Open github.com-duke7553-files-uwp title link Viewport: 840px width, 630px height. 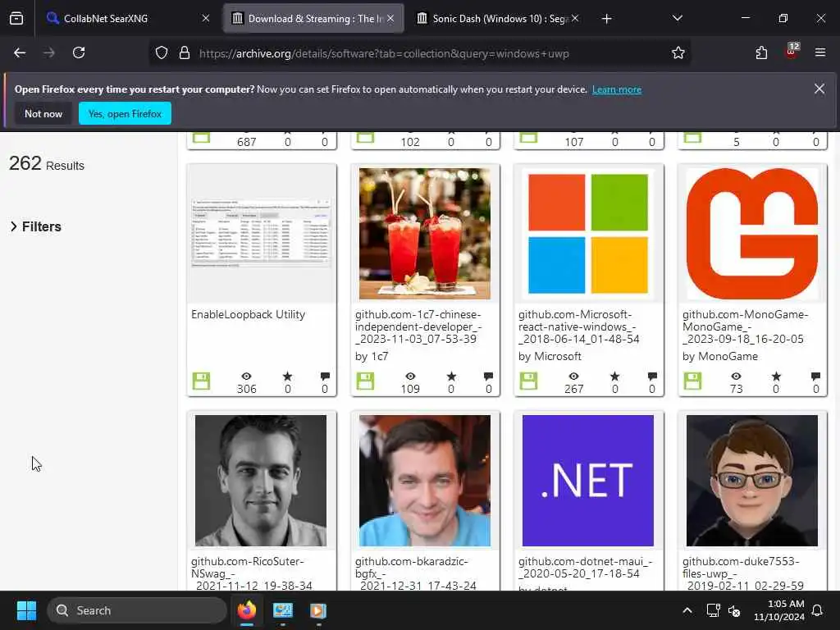tap(743, 573)
